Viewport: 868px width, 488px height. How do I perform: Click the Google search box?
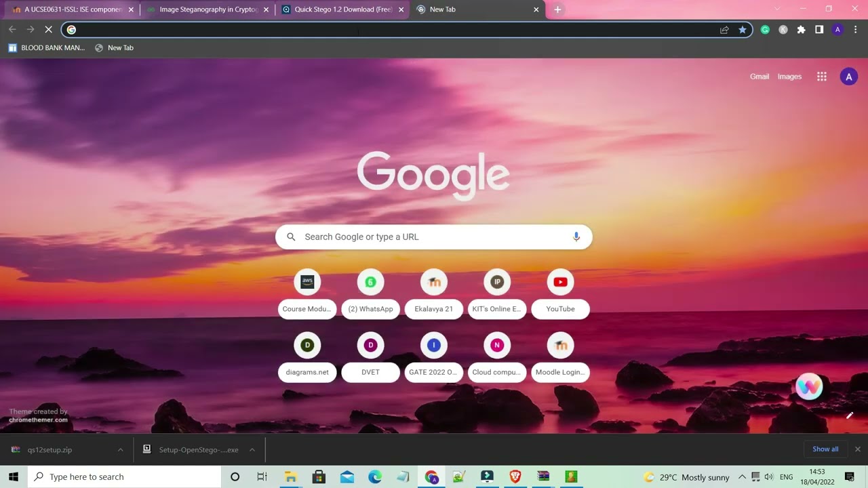click(x=434, y=237)
